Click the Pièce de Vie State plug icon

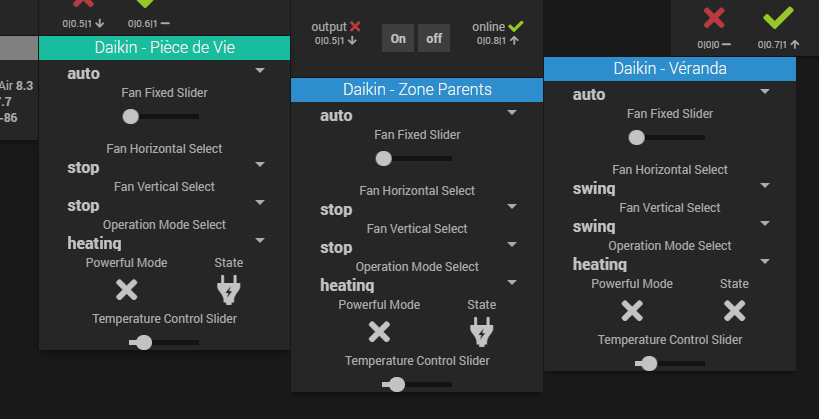point(229,290)
